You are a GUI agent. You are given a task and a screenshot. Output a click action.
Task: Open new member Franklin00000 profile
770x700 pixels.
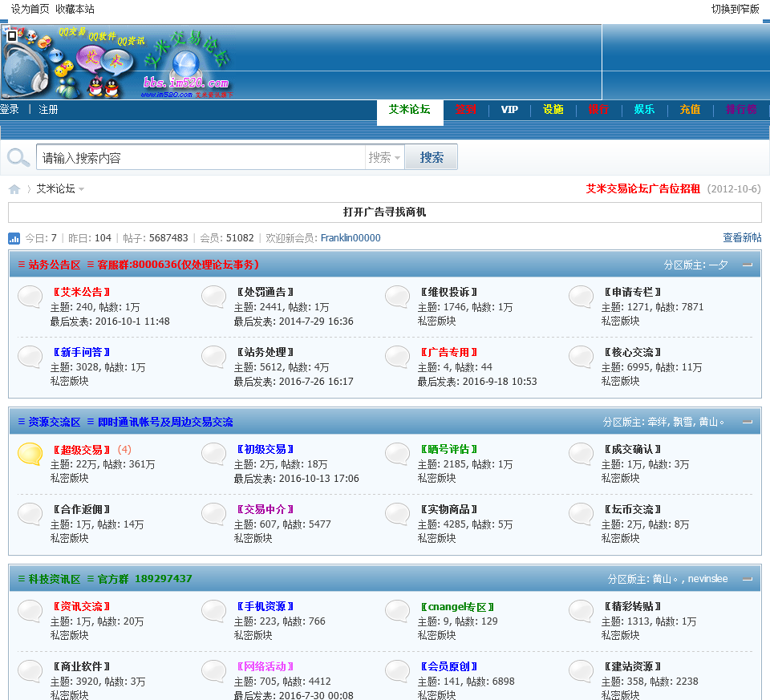coord(351,238)
